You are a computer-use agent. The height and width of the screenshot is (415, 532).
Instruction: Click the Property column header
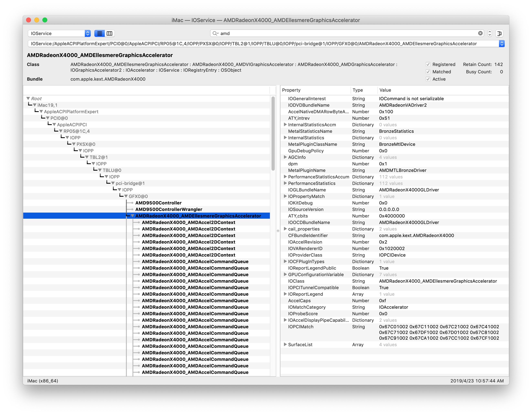coord(291,90)
